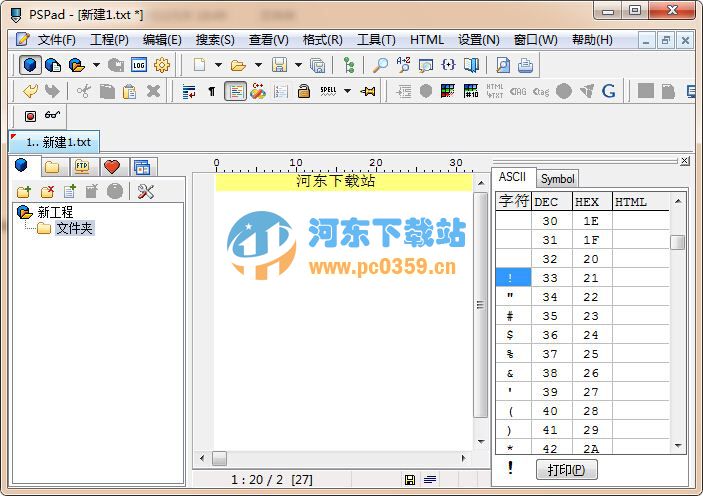Open the 设置(N) menu
The width and height of the screenshot is (703, 496).
478,40
